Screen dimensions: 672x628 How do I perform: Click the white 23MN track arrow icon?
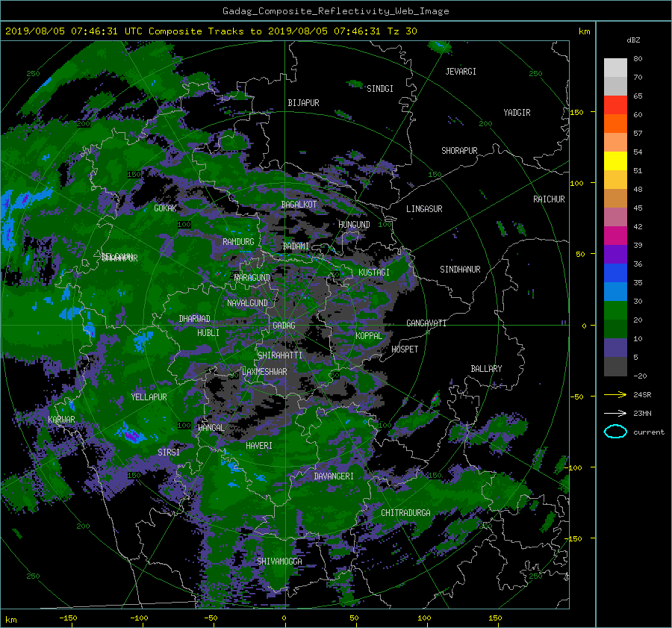(615, 413)
